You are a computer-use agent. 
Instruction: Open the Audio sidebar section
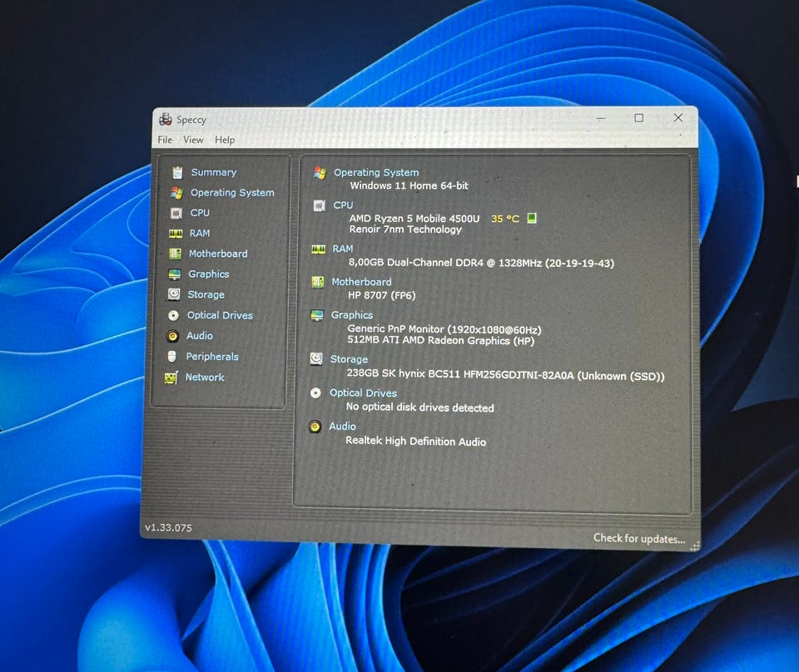199,335
